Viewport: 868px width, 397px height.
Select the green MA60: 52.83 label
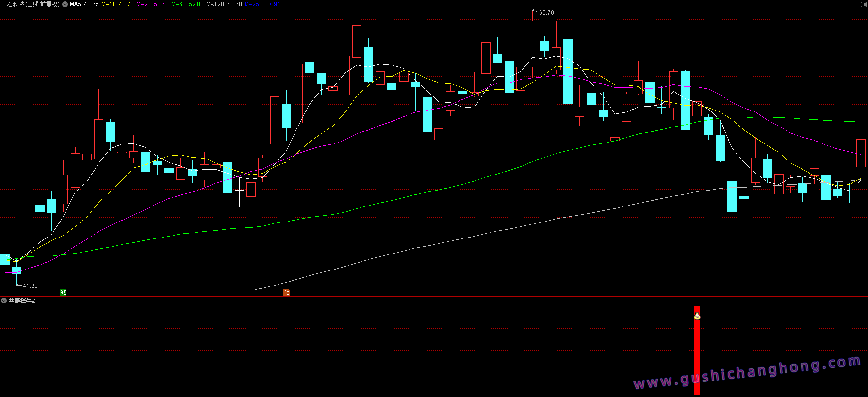pyautogui.click(x=187, y=4)
